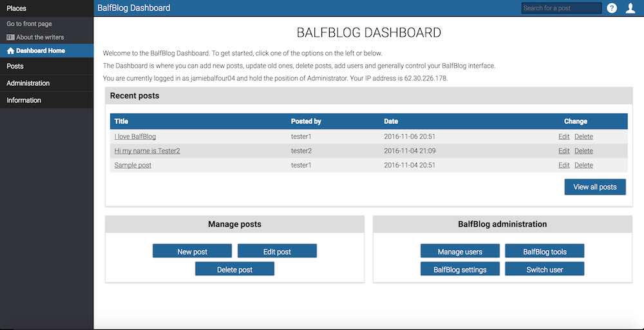Go to front page from sidebar
Image resolution: width=644 pixels, height=330 pixels.
[29, 24]
